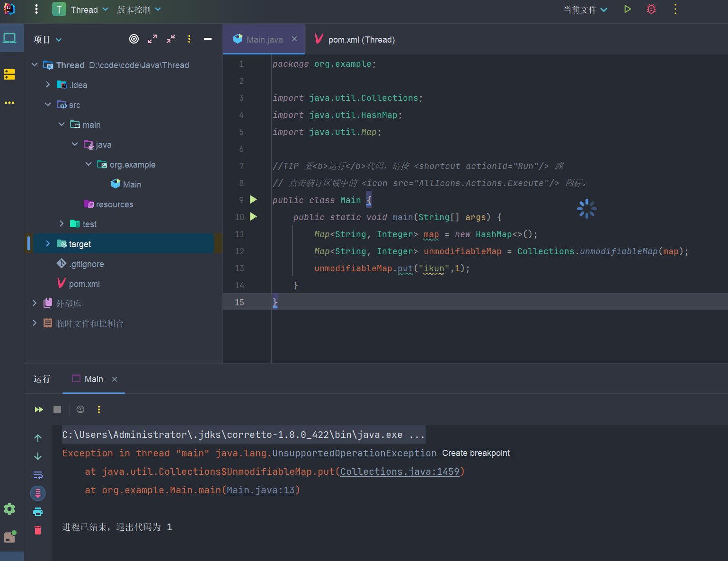Expand the .idea folder
Screen dimensions: 728x561
tap(48, 84)
